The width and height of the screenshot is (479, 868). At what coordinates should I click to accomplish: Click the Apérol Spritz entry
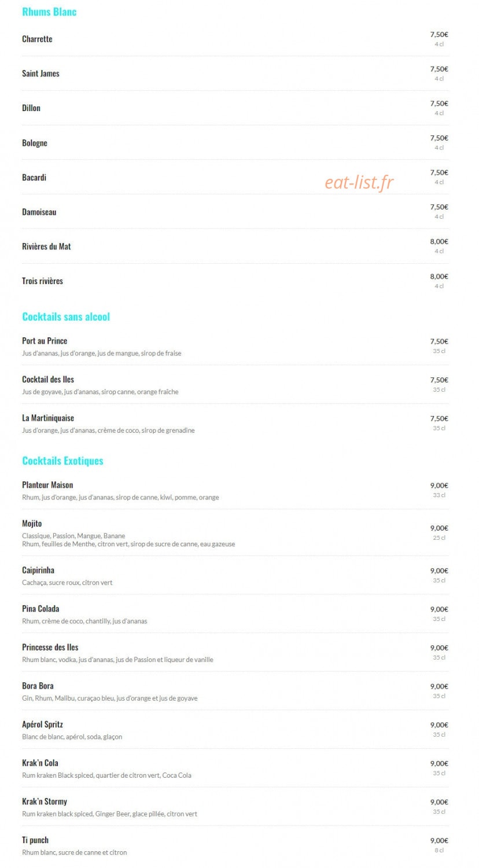coord(42,724)
